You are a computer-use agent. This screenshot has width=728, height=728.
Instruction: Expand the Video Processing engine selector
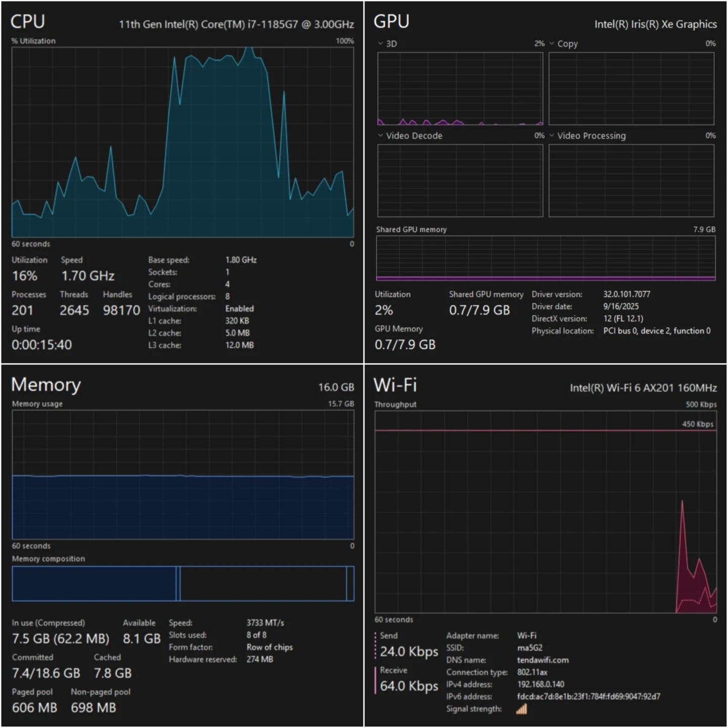[552, 135]
